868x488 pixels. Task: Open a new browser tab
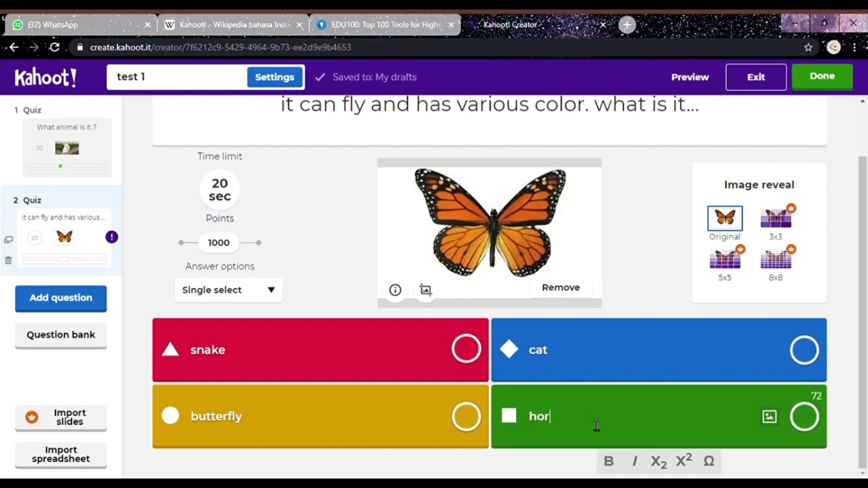click(x=627, y=25)
